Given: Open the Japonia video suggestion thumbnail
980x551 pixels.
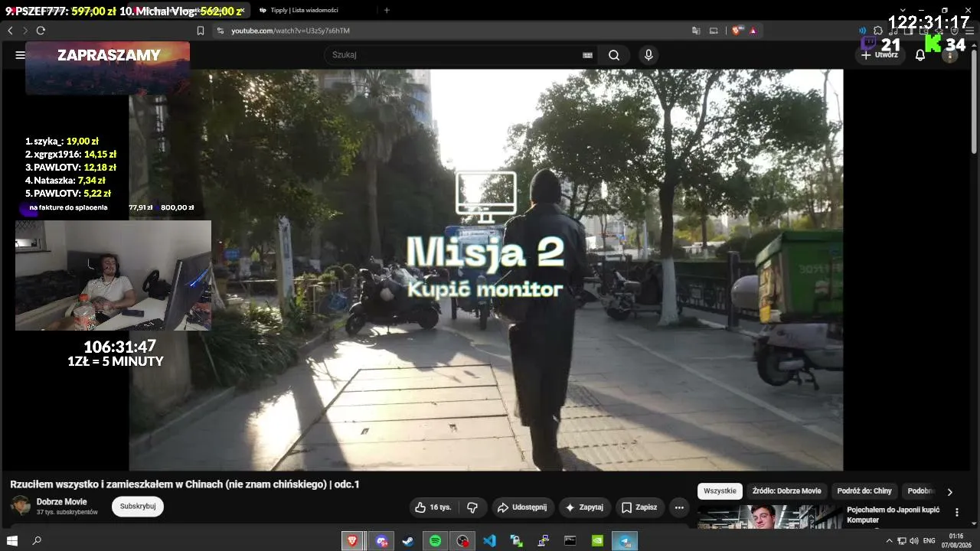Looking at the screenshot, I should tap(769, 517).
